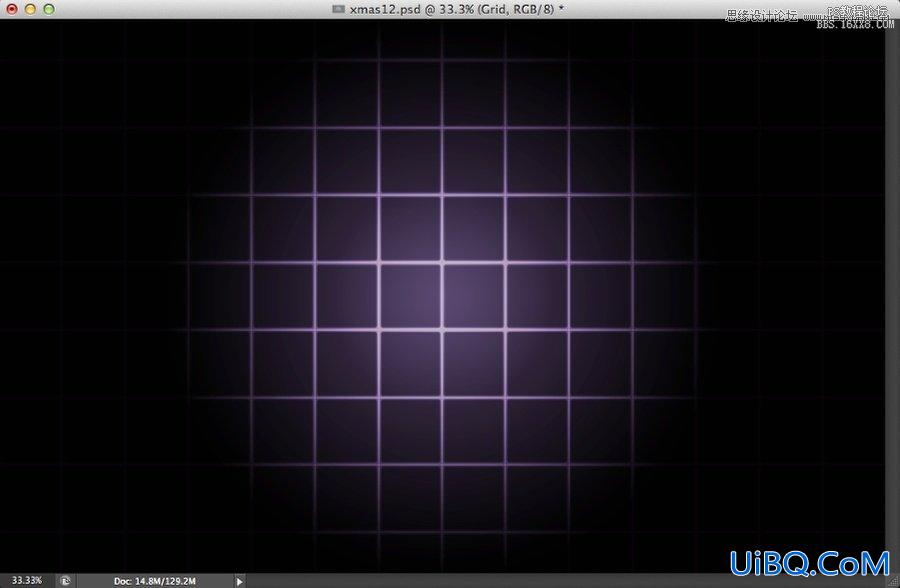Open the status bar options arrow menu
The height and width of the screenshot is (588, 900).
point(239,581)
